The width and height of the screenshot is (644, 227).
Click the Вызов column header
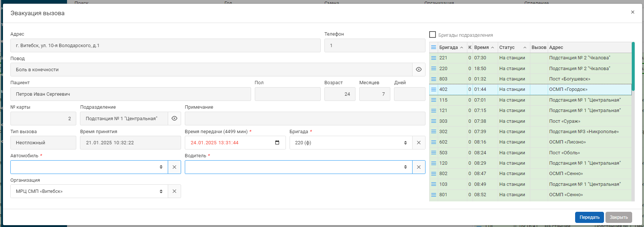pyautogui.click(x=539, y=47)
